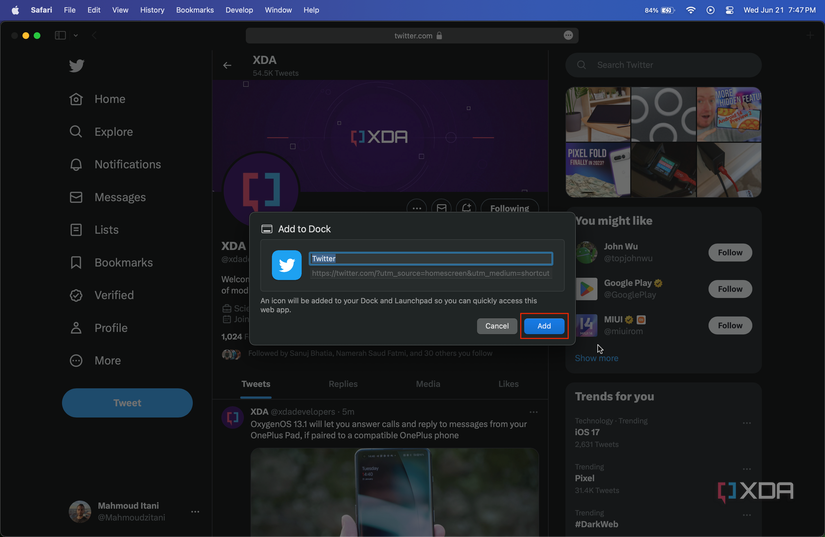Open account menu for Mahmoud Itani
The height and width of the screenshot is (537, 825).
(195, 511)
